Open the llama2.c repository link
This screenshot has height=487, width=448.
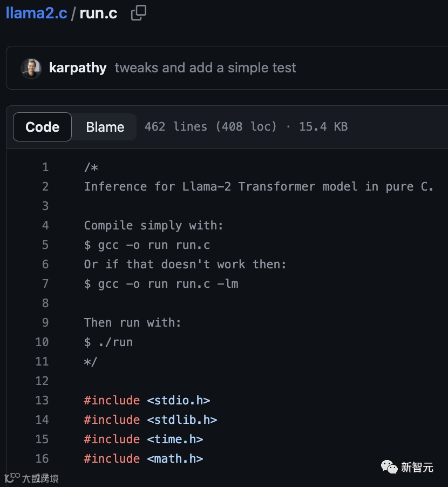[x=36, y=13]
